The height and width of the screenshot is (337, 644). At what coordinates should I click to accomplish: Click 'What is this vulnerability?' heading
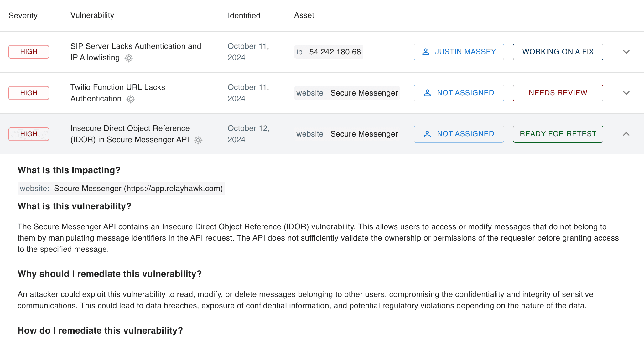(74, 206)
